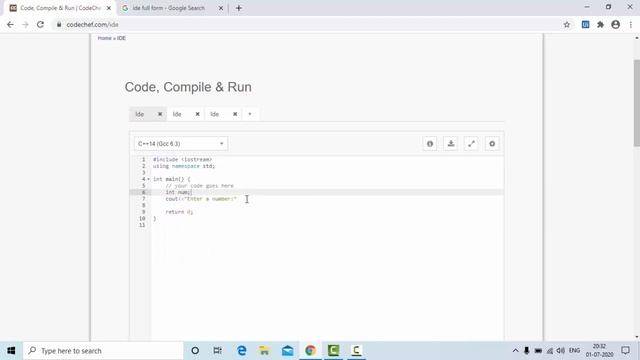Click the using namespace std line
This screenshot has width=640, height=360.
(184, 166)
